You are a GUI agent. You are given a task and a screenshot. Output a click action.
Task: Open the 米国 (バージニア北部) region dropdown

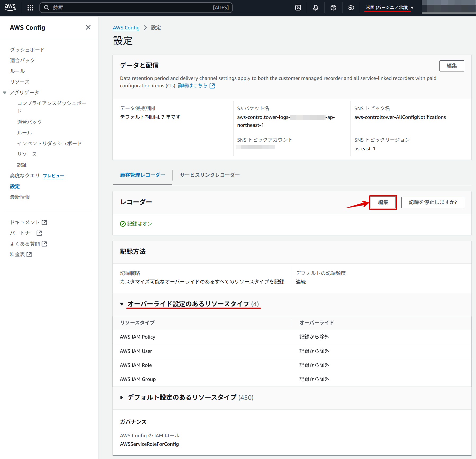[389, 8]
